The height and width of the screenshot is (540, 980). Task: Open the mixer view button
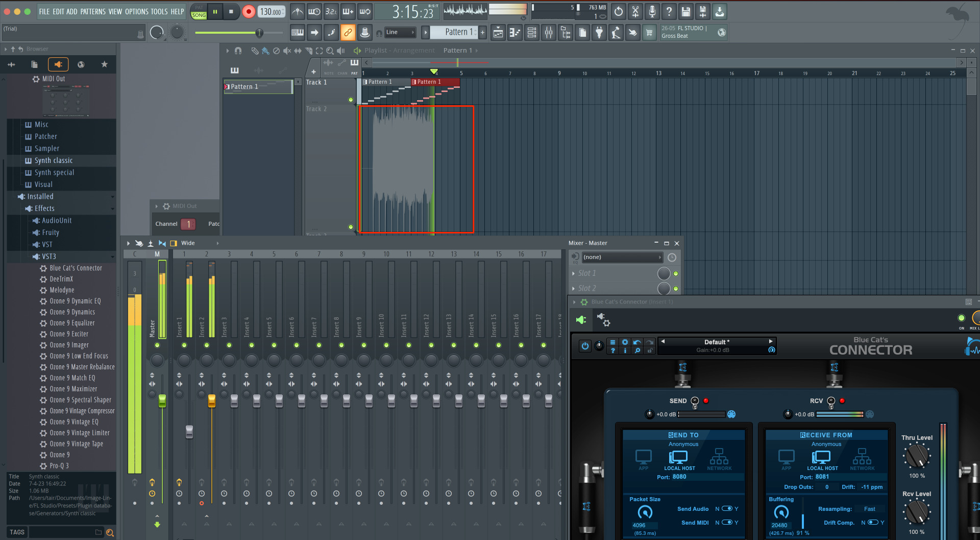pyautogui.click(x=549, y=33)
